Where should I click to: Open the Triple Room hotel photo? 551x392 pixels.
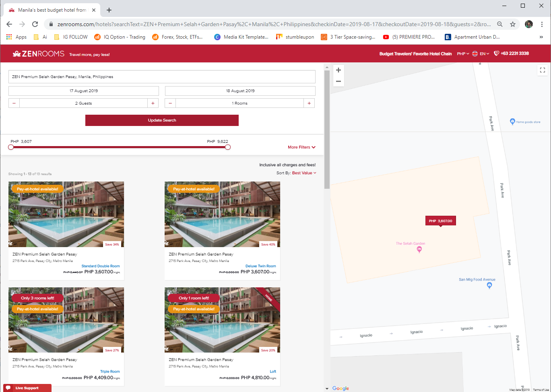click(66, 320)
